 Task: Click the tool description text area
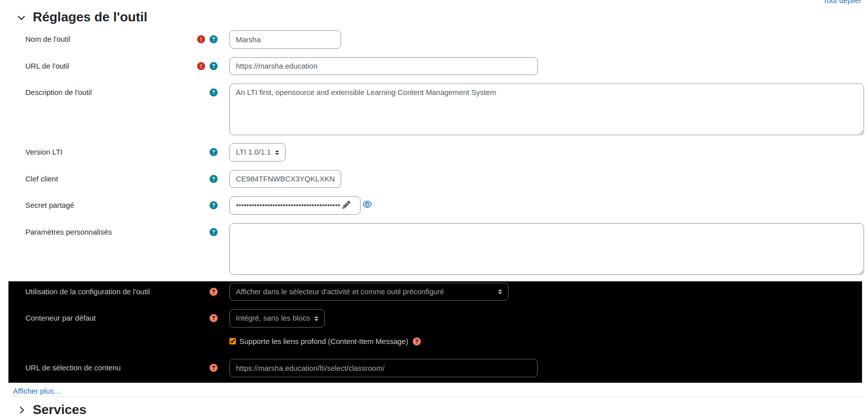(x=546, y=109)
